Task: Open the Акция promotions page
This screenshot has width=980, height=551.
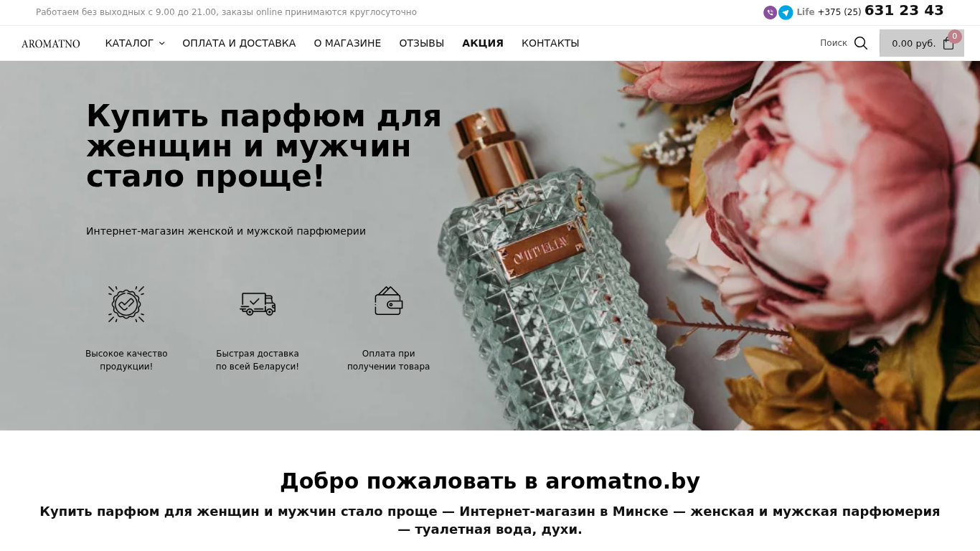Action: click(x=483, y=43)
